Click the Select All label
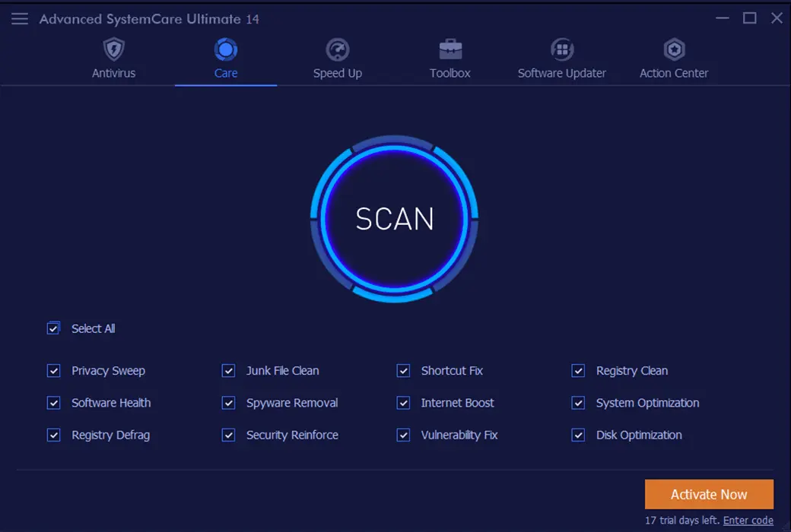The height and width of the screenshot is (532, 791). [94, 329]
